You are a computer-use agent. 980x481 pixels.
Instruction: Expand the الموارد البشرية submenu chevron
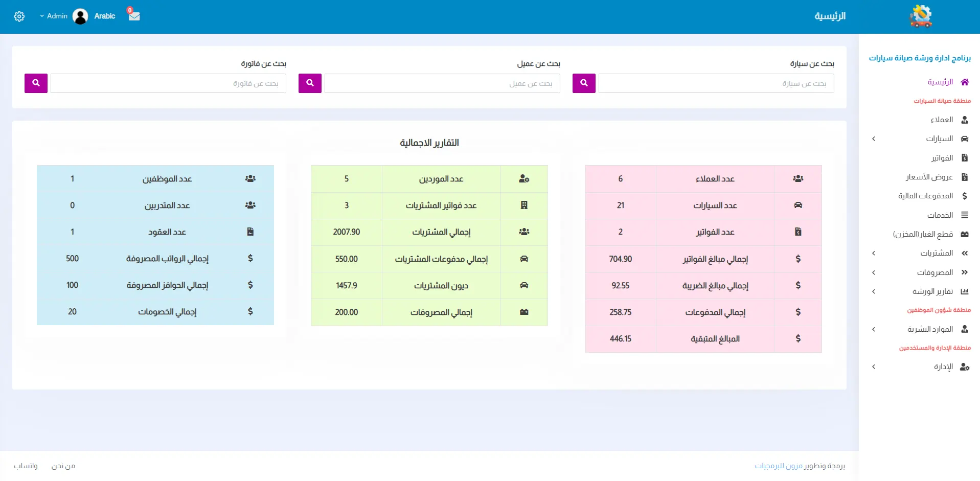[x=874, y=329]
